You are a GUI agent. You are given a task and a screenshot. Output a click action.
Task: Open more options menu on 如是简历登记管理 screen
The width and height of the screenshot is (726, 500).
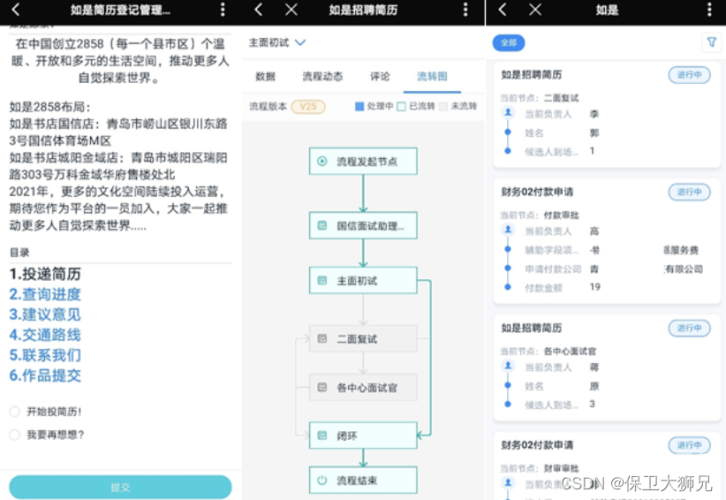(x=223, y=10)
